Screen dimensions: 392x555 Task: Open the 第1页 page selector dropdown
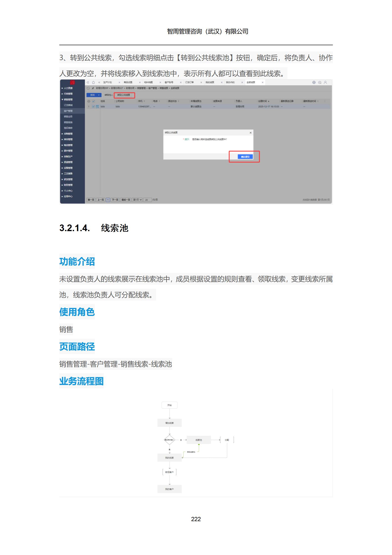point(137,200)
